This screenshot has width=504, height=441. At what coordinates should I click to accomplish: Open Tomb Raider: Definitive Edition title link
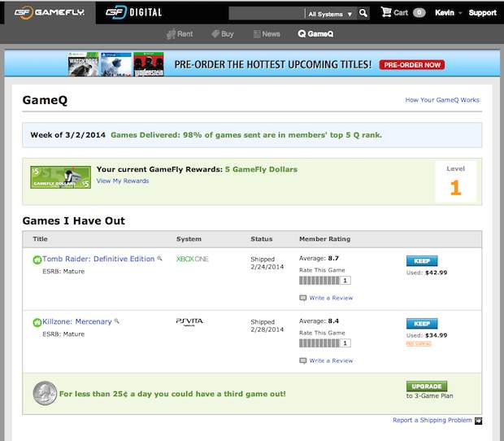click(x=98, y=259)
